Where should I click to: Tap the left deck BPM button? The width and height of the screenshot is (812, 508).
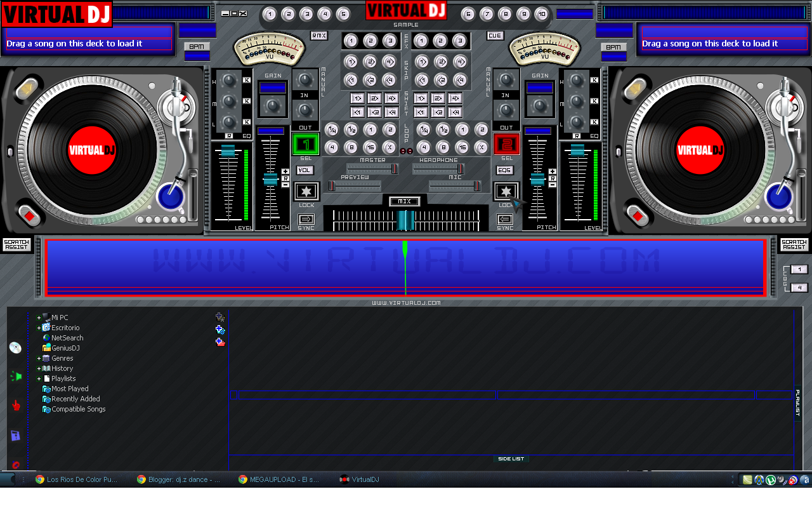pyautogui.click(x=197, y=46)
